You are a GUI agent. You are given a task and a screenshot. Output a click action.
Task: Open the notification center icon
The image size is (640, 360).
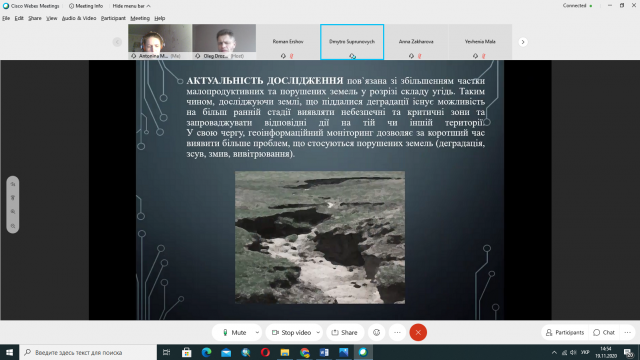629,353
